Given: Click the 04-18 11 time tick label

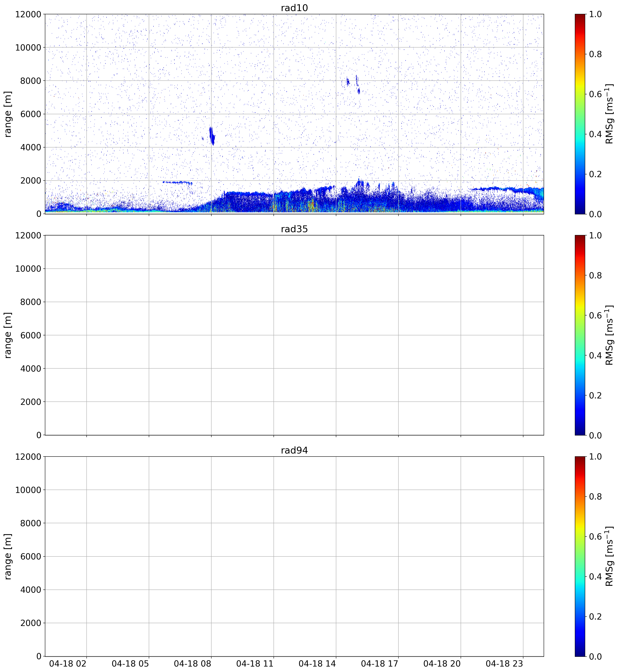Looking at the screenshot, I should point(255,664).
